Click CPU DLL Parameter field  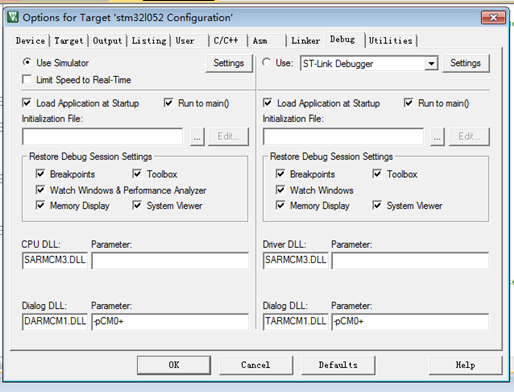170,260
